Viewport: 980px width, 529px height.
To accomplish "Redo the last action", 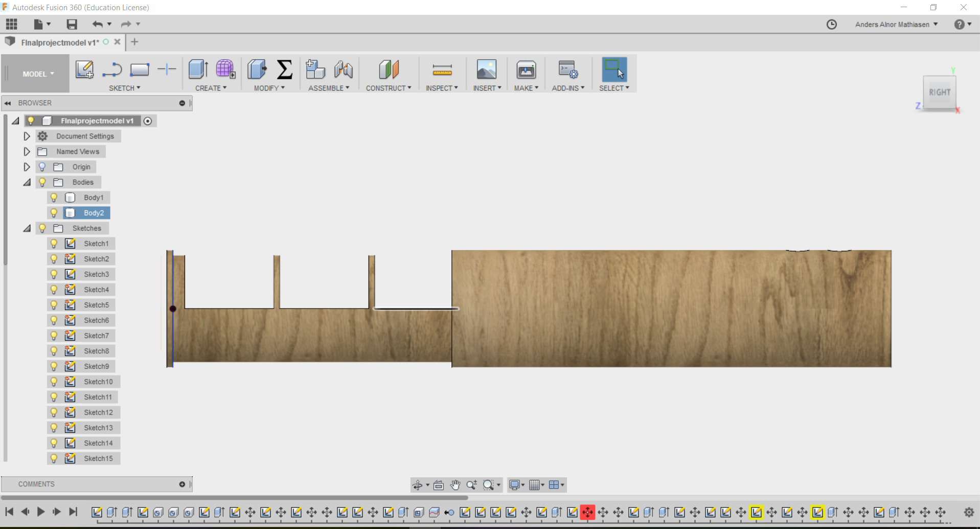I will tap(126, 24).
